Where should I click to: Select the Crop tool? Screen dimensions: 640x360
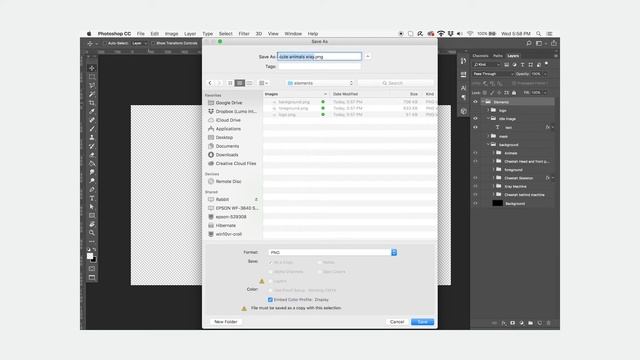[x=92, y=102]
